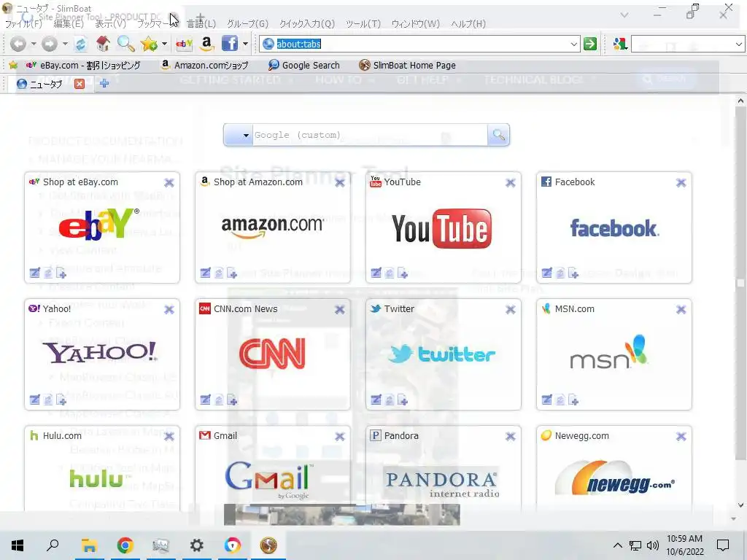Open the Amazon.comショップ bookmark
The height and width of the screenshot is (560, 747).
pyautogui.click(x=205, y=65)
